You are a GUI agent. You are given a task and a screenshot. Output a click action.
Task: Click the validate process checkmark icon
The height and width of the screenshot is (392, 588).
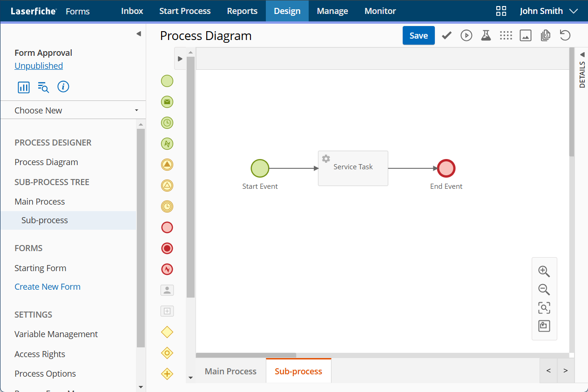(447, 36)
